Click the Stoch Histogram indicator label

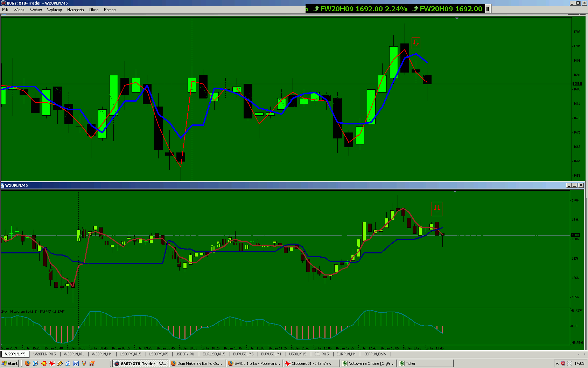[33, 311]
